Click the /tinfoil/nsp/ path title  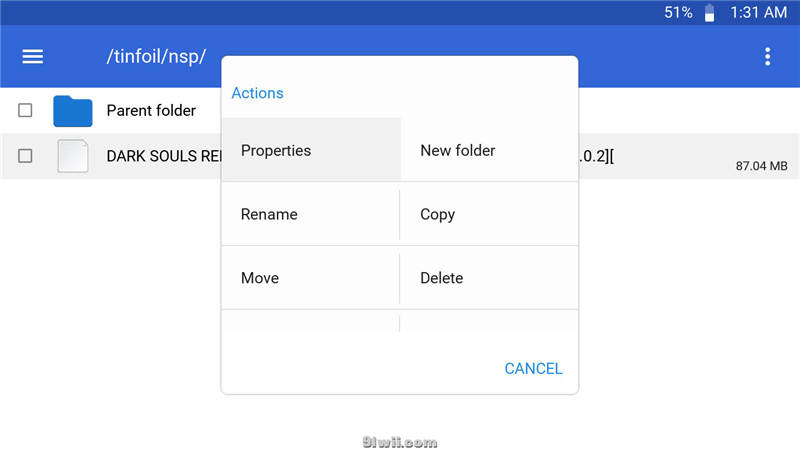pyautogui.click(x=156, y=56)
